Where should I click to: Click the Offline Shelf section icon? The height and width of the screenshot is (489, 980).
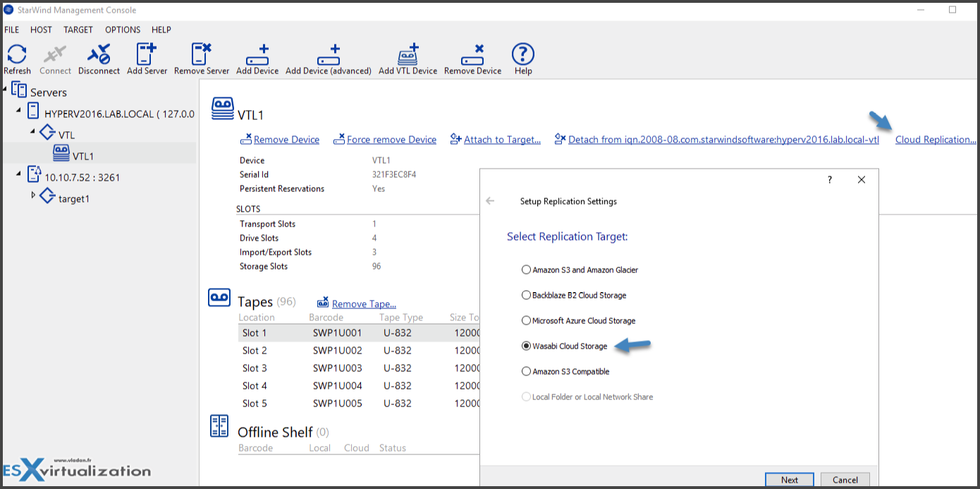[x=219, y=426]
